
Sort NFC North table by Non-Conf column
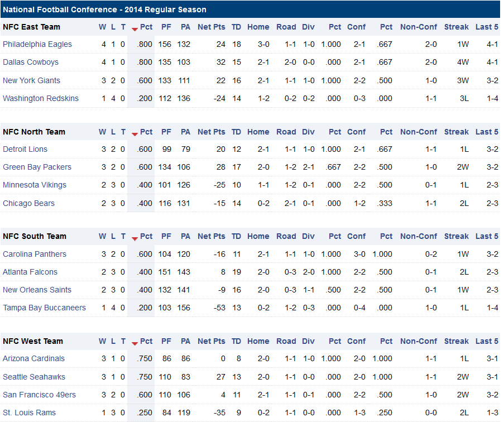tap(419, 132)
